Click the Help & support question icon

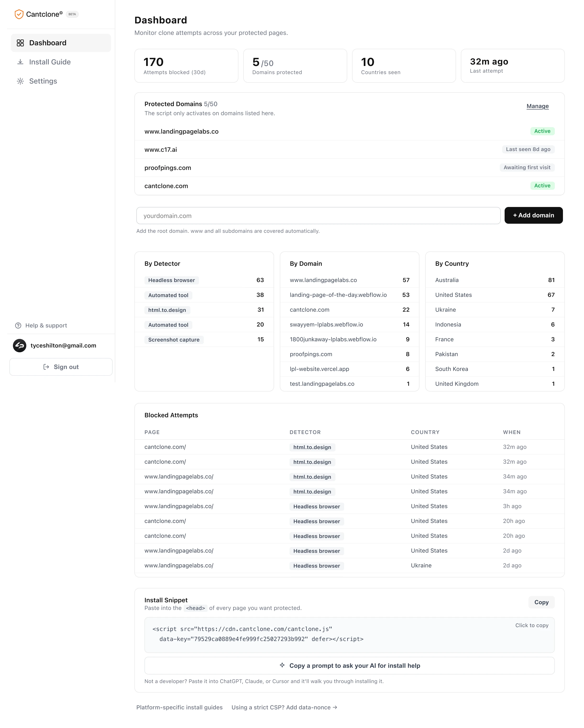click(18, 326)
